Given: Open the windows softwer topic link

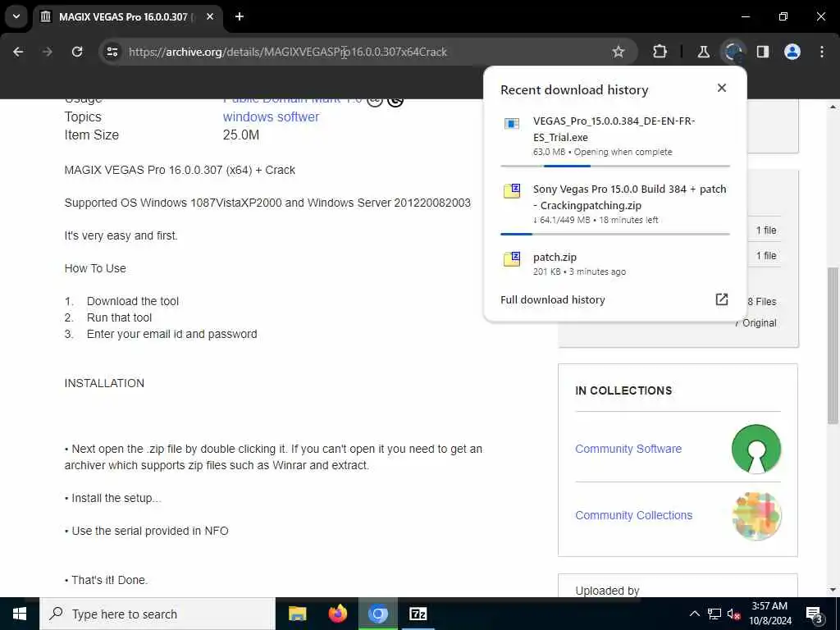Looking at the screenshot, I should (271, 116).
